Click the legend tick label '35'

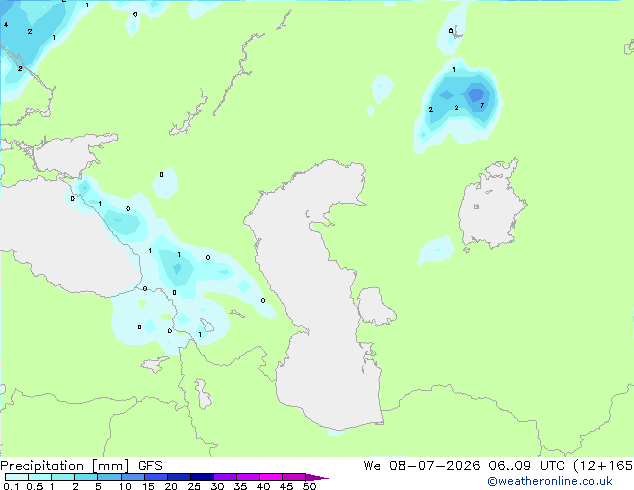pyautogui.click(x=240, y=486)
